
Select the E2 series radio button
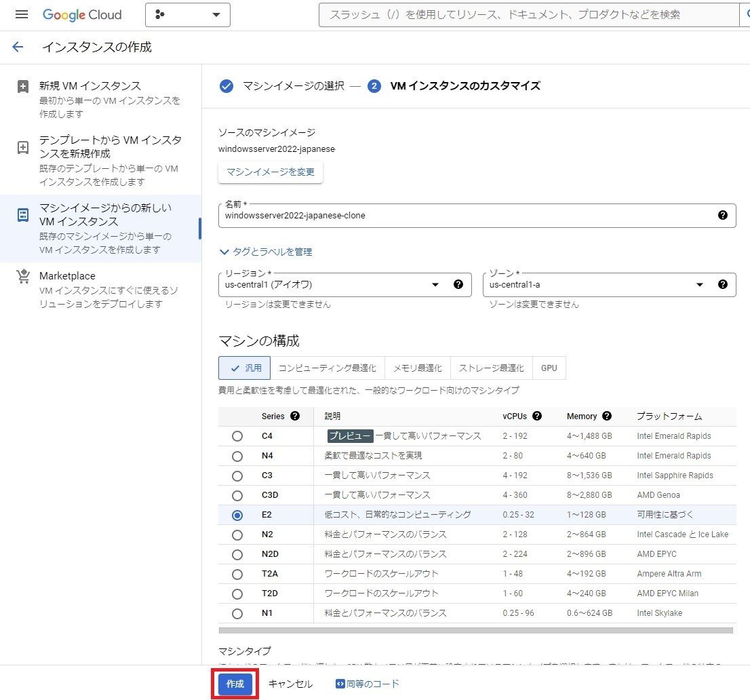pos(237,516)
